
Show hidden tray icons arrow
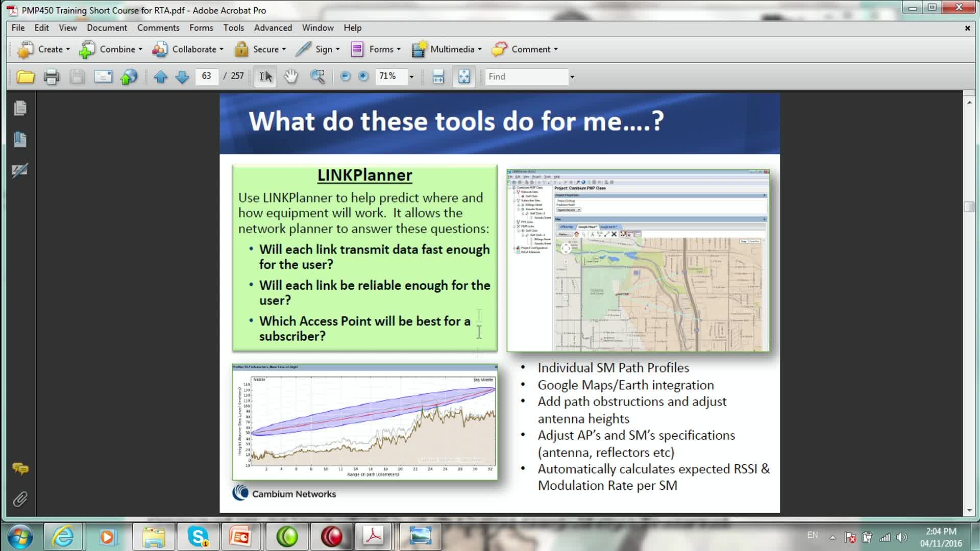pyautogui.click(x=832, y=537)
